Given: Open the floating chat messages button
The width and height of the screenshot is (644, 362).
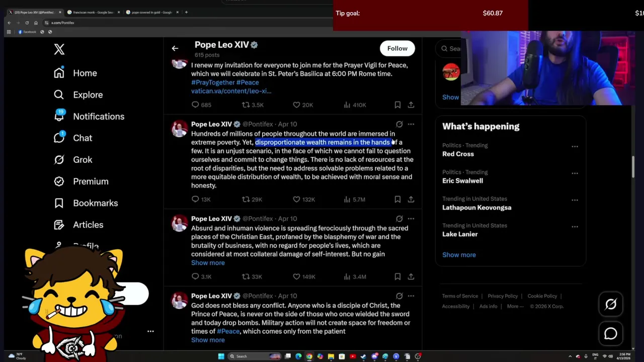Looking at the screenshot, I should tap(611, 333).
